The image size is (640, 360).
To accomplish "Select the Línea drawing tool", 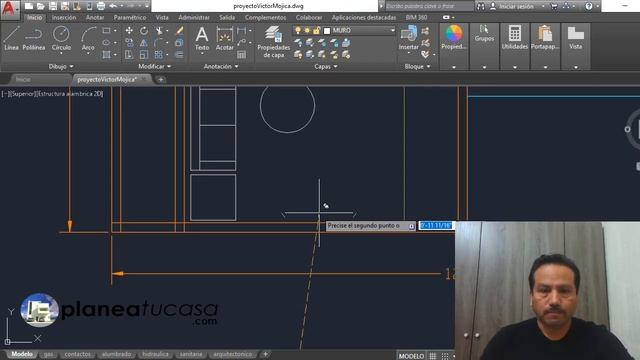I will (x=11, y=38).
